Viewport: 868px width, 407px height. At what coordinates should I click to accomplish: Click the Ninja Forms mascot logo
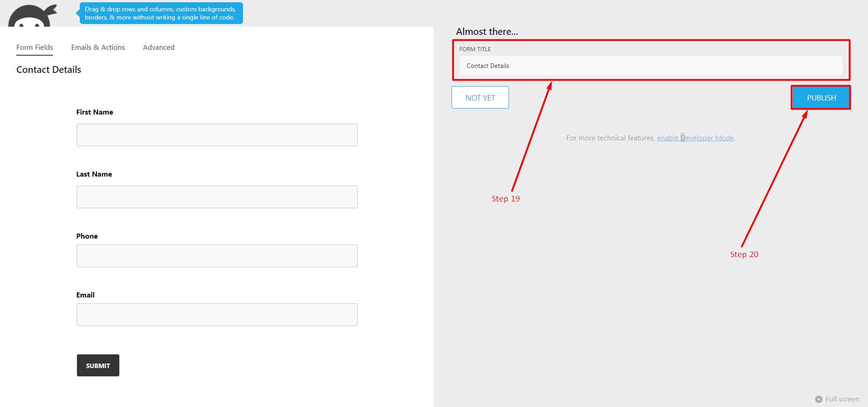pos(33,16)
